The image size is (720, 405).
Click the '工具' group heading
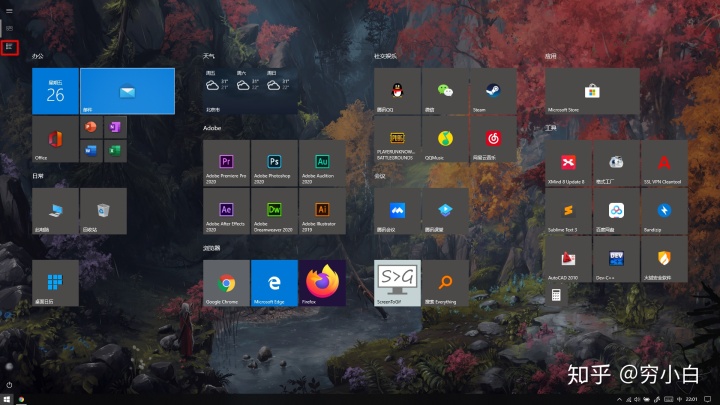[551, 128]
